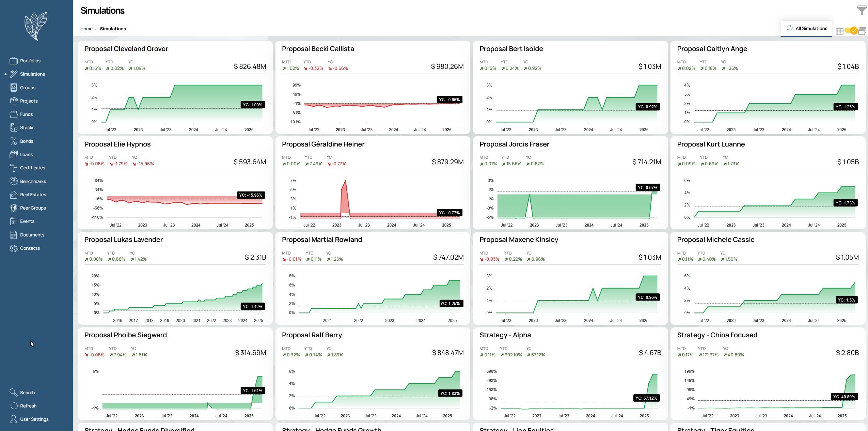Click the leaf logo at top left

(x=36, y=26)
